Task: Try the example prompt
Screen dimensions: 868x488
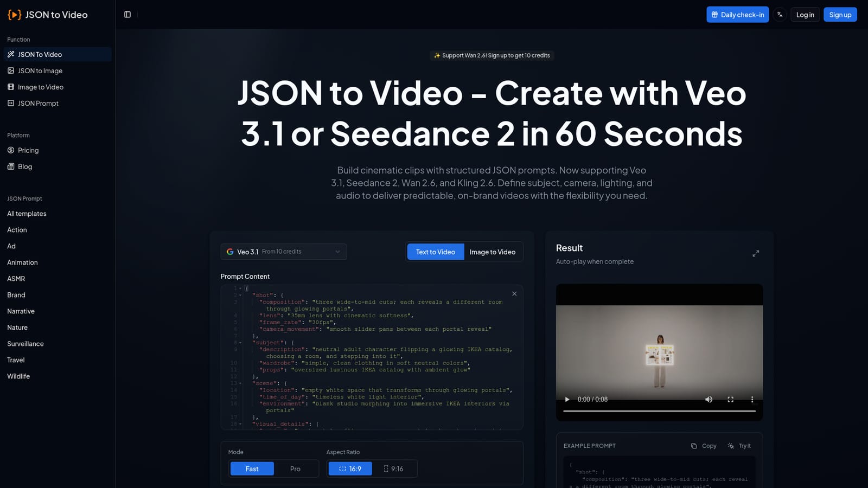Action: [739, 446]
